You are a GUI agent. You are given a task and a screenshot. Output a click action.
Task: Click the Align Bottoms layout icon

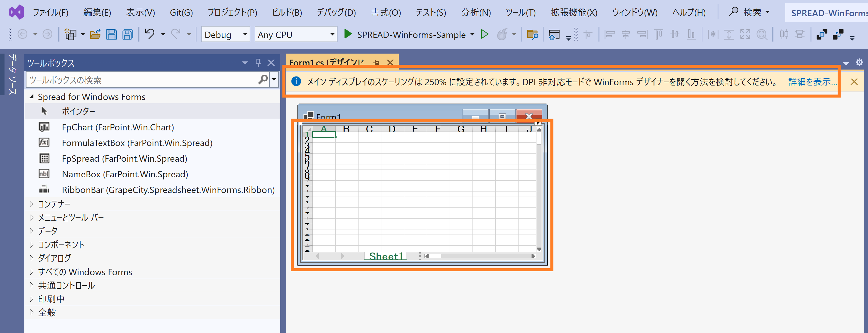(691, 34)
